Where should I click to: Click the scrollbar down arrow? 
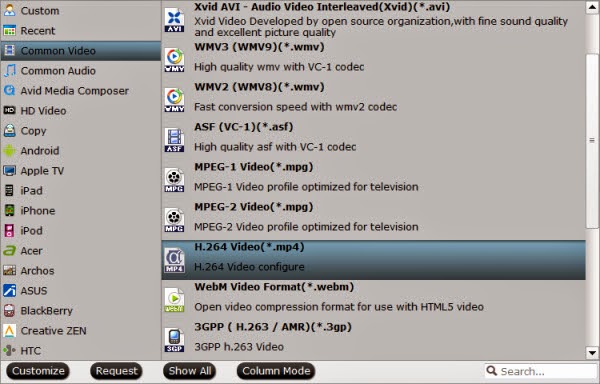pos(592,353)
